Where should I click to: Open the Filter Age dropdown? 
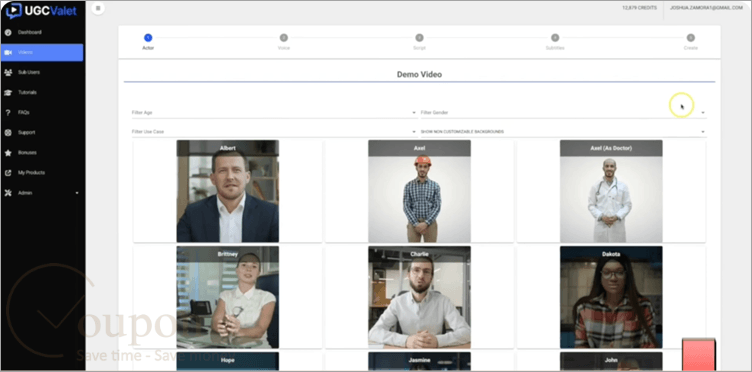(274, 113)
